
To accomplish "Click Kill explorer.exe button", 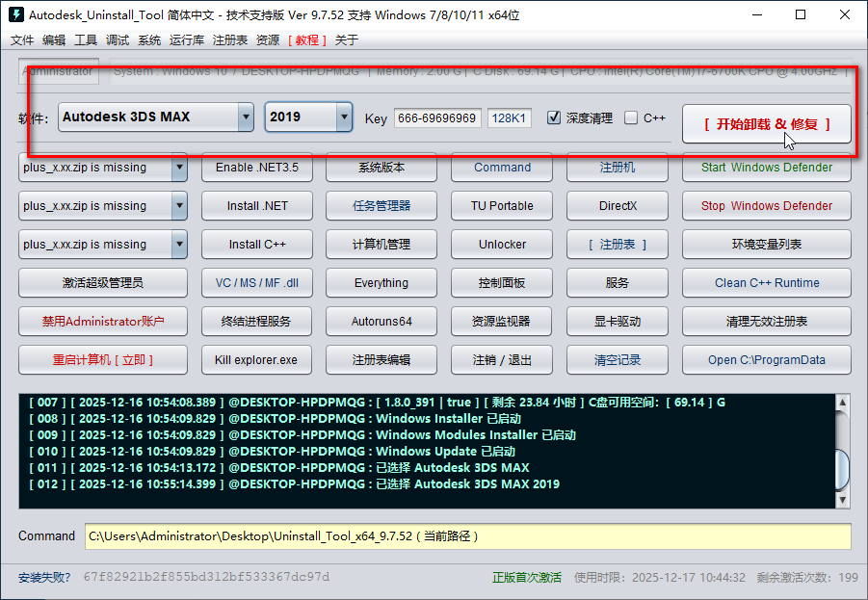I will 257,360.
